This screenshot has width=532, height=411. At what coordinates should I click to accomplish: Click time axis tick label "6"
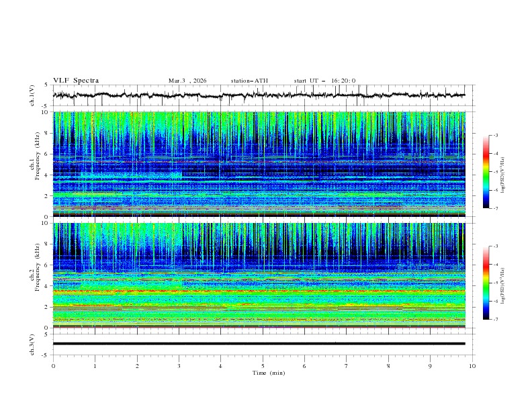point(304,366)
